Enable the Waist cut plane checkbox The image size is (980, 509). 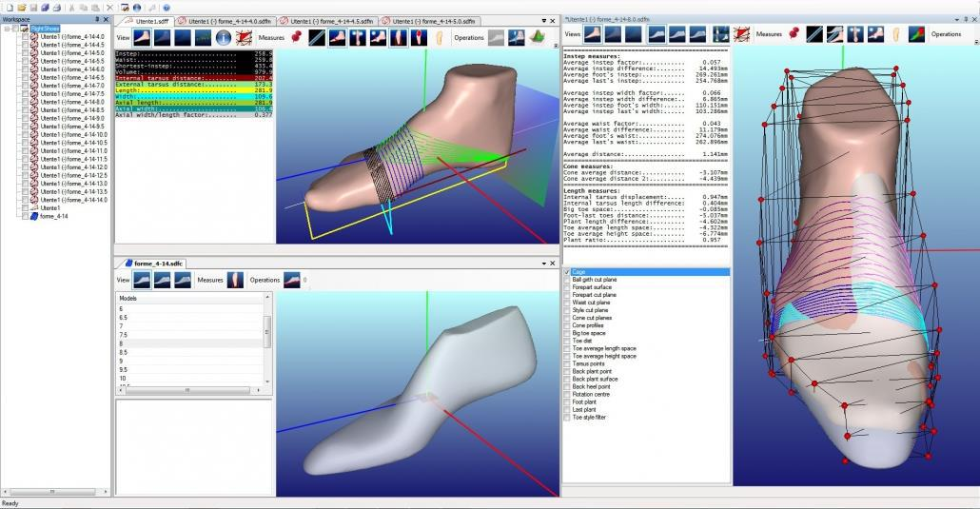point(567,303)
